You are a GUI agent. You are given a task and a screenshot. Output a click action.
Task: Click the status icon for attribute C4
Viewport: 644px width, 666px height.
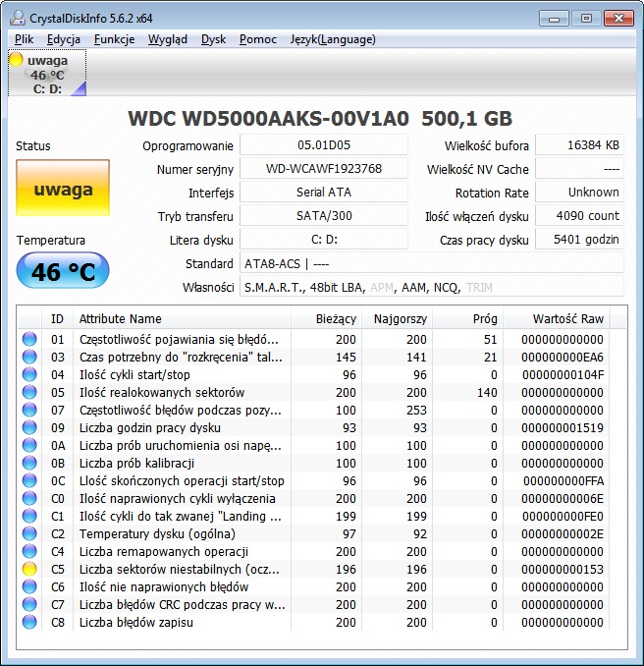tap(29, 551)
